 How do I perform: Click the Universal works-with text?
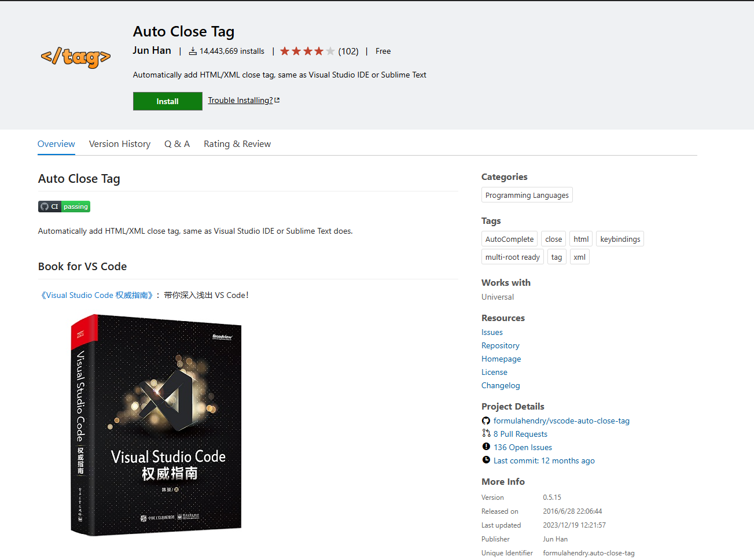tap(498, 297)
